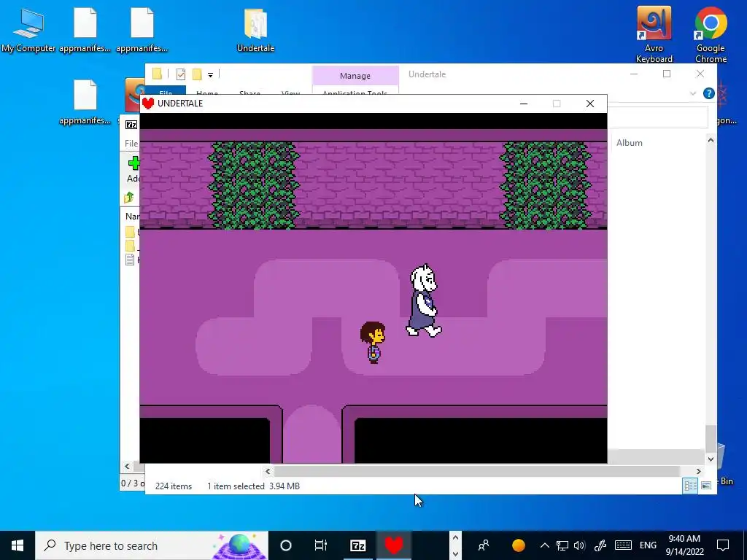Viewport: 747px width, 560px height.
Task: Click the '224 items' status bar text
Action: pos(174,486)
